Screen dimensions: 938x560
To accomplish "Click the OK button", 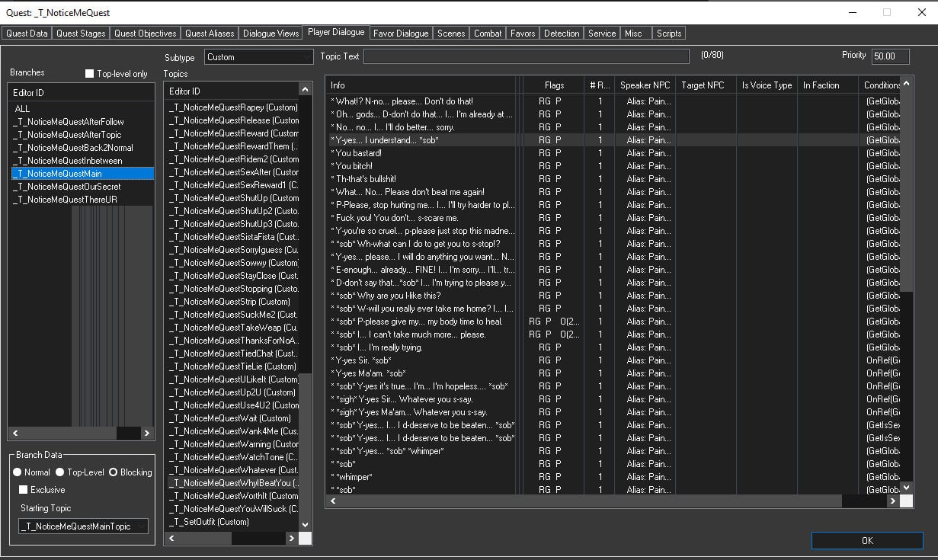I will pyautogui.click(x=867, y=540).
